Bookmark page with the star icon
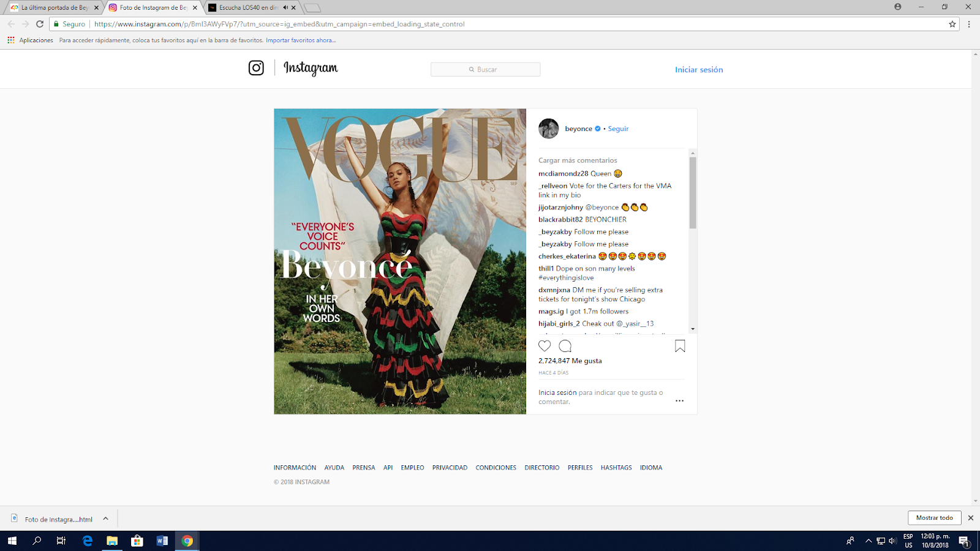This screenshot has width=980, height=551. point(952,24)
